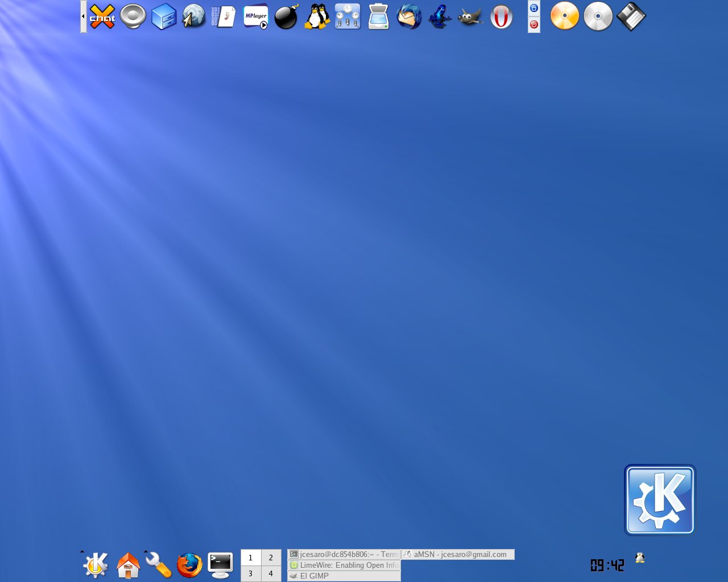Click the black bomb icon

tap(286, 16)
